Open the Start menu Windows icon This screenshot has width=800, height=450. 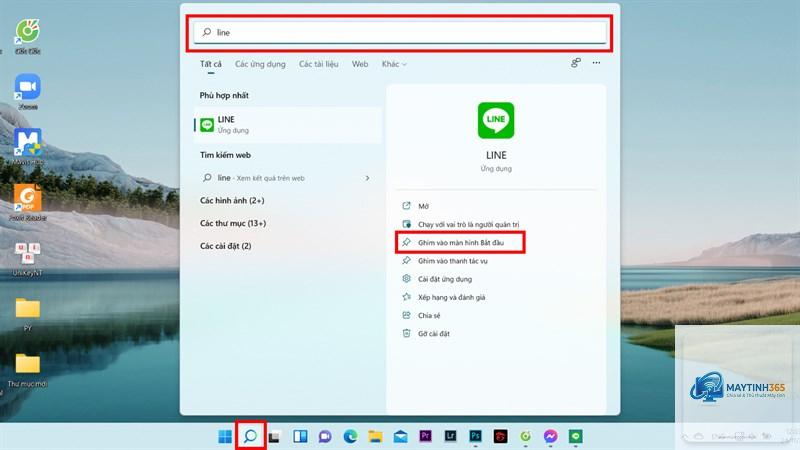click(224, 436)
